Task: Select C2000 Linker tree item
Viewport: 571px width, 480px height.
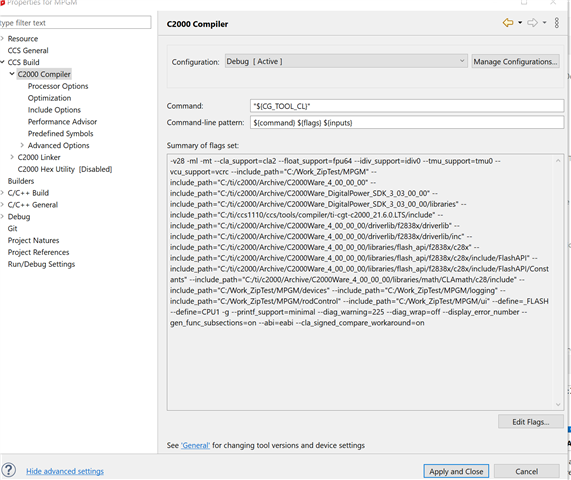Action: click(x=39, y=157)
